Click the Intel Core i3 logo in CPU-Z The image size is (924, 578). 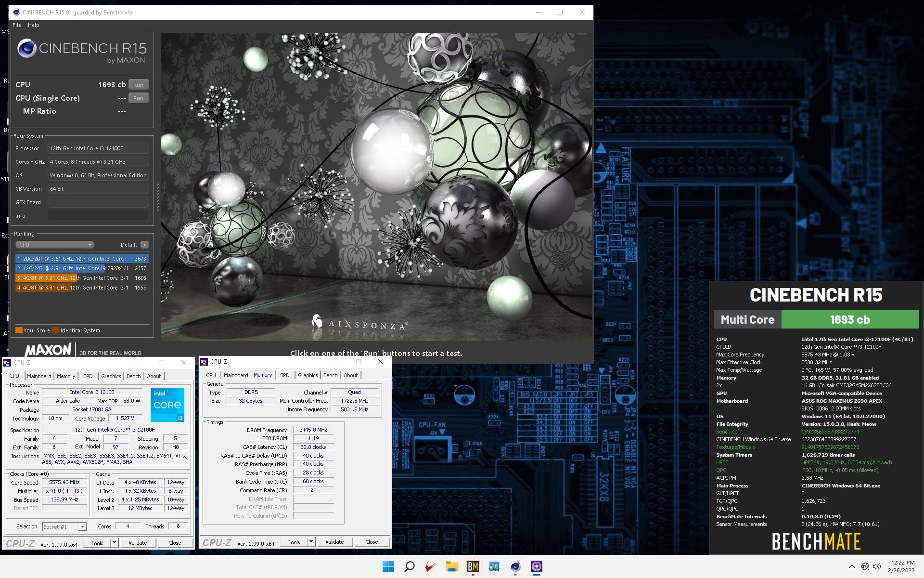coord(167,405)
